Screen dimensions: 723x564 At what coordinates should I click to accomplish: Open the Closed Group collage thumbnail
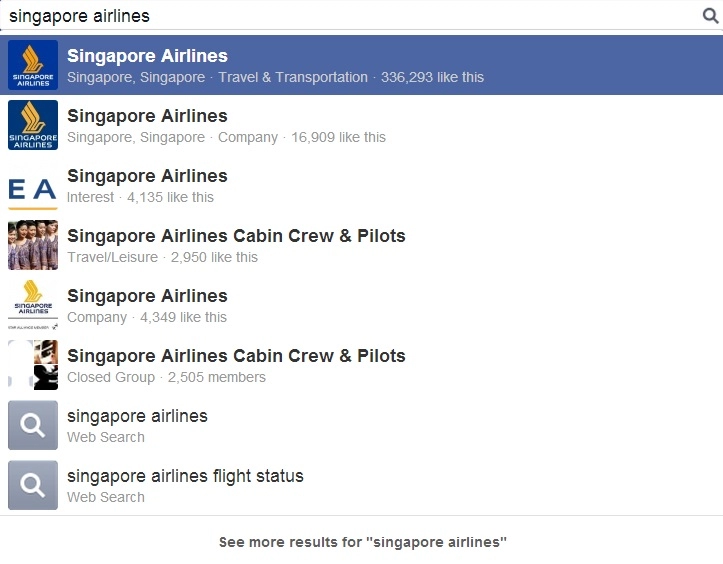(x=33, y=365)
